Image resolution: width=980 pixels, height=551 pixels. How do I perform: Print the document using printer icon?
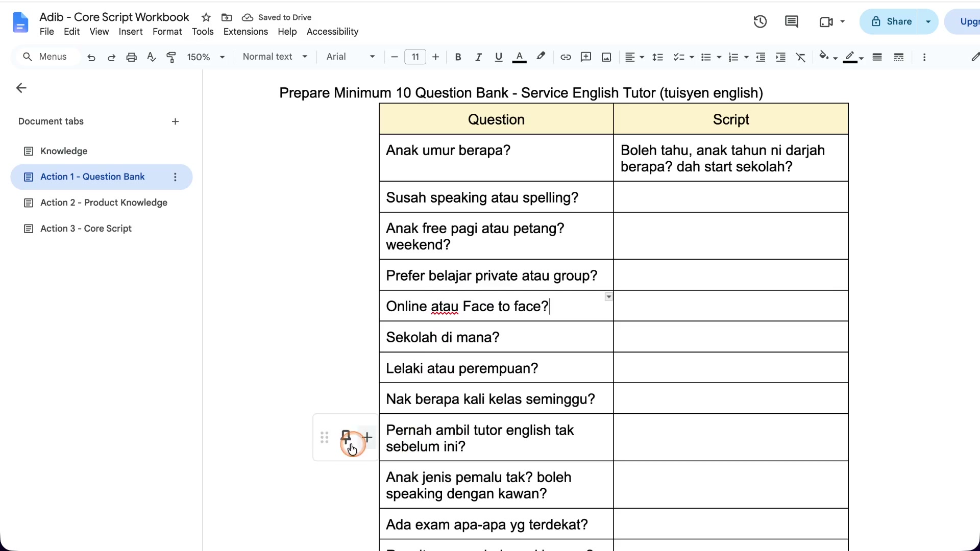pyautogui.click(x=131, y=57)
